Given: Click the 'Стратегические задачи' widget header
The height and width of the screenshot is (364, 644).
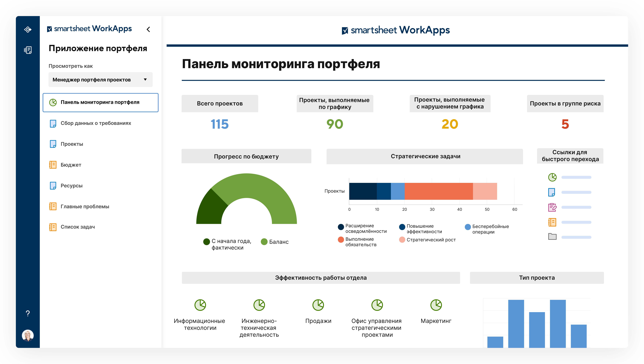Looking at the screenshot, I should coord(425,156).
